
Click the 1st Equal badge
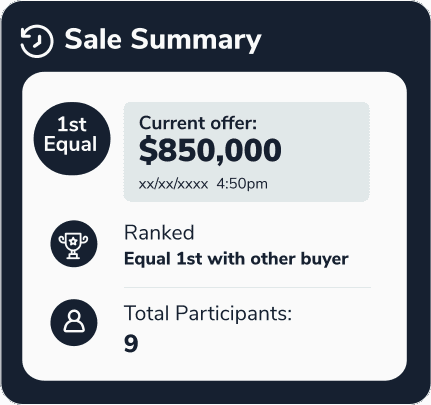point(72,138)
